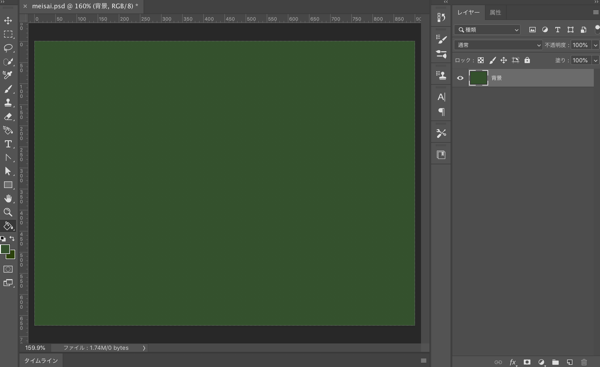Open the Libraries panel icon

pyautogui.click(x=441, y=155)
